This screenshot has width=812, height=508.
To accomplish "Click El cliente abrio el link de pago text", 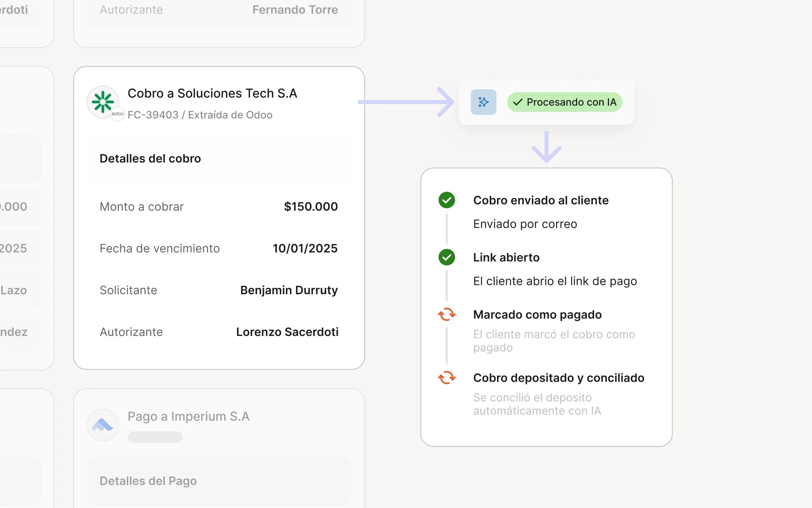I will [x=555, y=281].
